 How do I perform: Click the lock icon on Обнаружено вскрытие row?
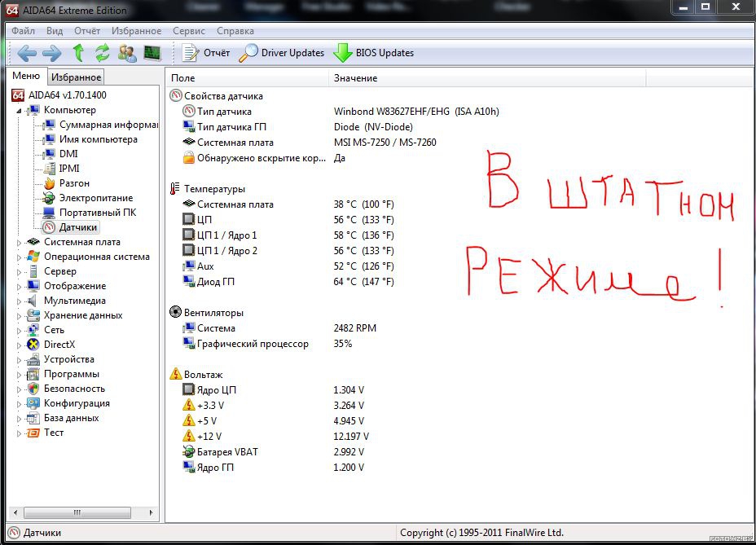click(x=189, y=158)
